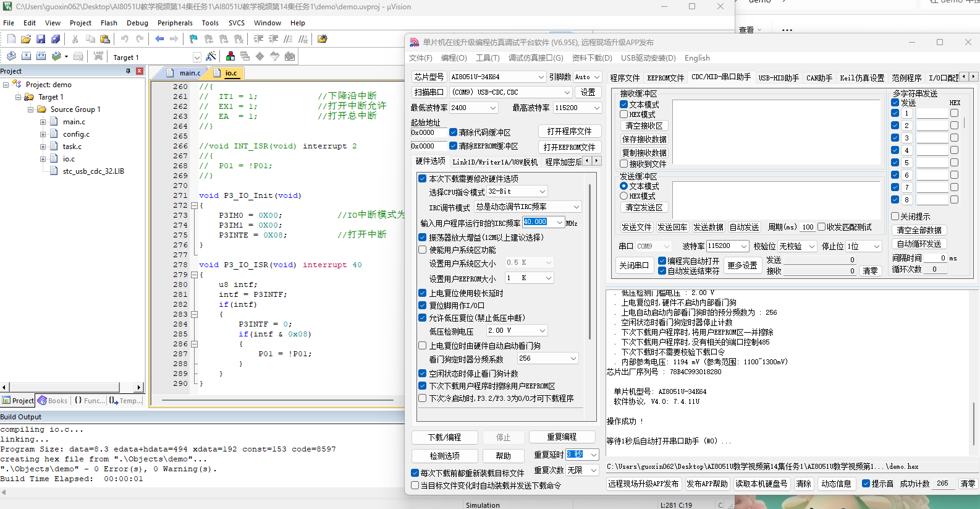Click the Manage Project Items colored blocks icon
Viewport: 980px width, 509px height.
(x=230, y=56)
